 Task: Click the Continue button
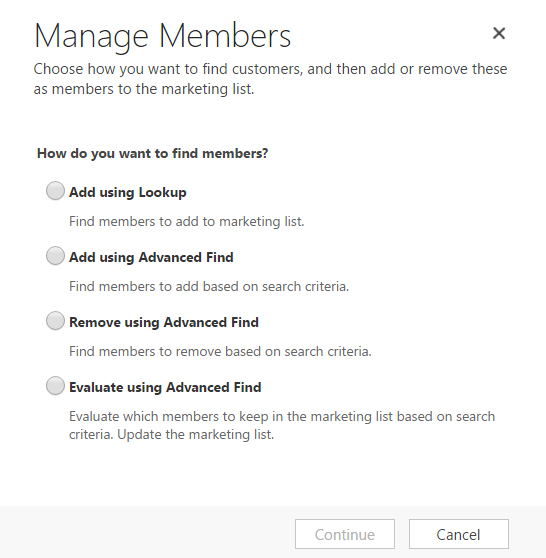click(x=345, y=534)
